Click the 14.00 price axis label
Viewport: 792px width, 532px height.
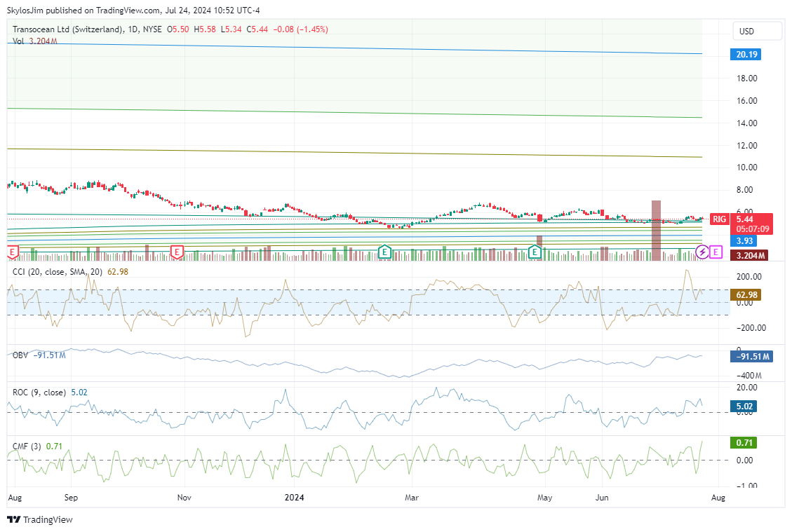(747, 123)
